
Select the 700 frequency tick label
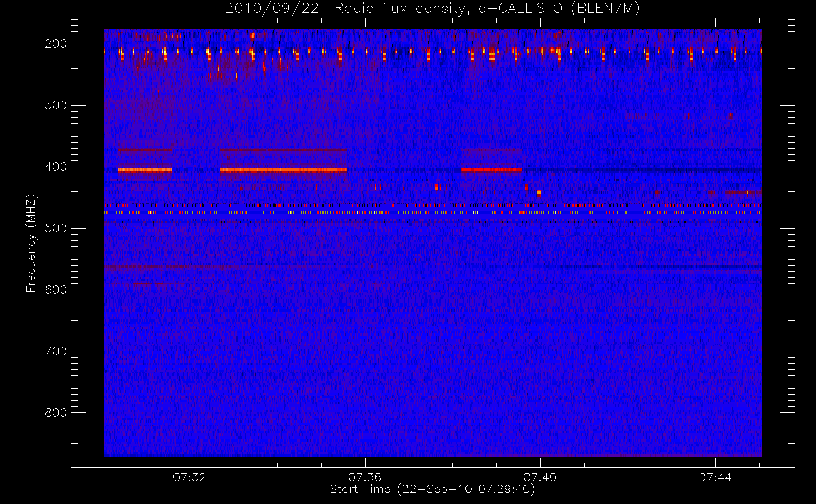coord(55,351)
